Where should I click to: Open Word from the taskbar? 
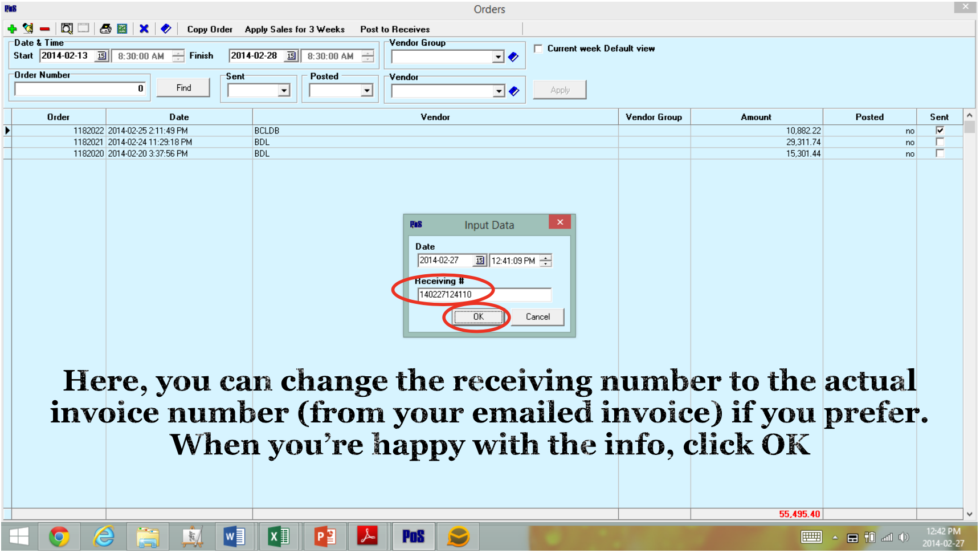click(x=234, y=537)
